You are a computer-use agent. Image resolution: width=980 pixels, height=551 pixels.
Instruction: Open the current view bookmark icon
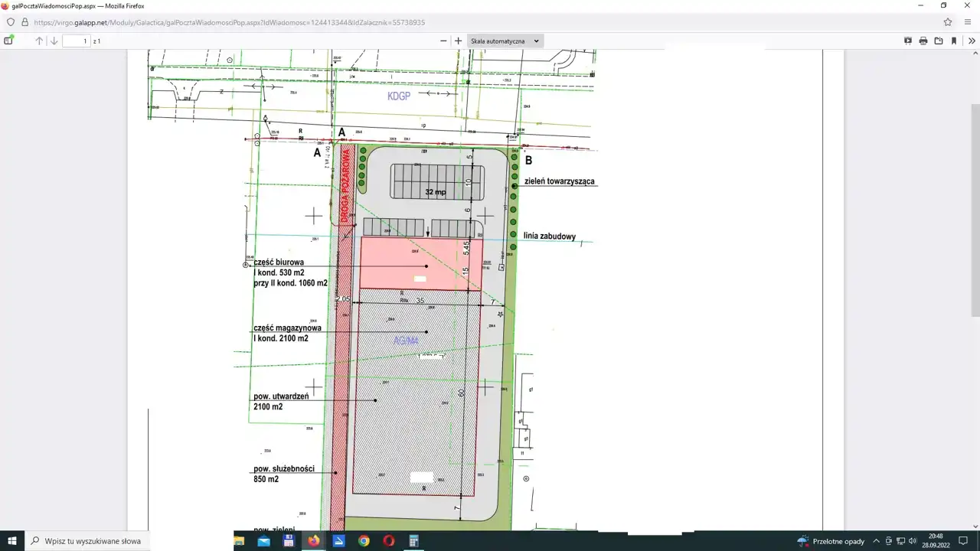954,41
